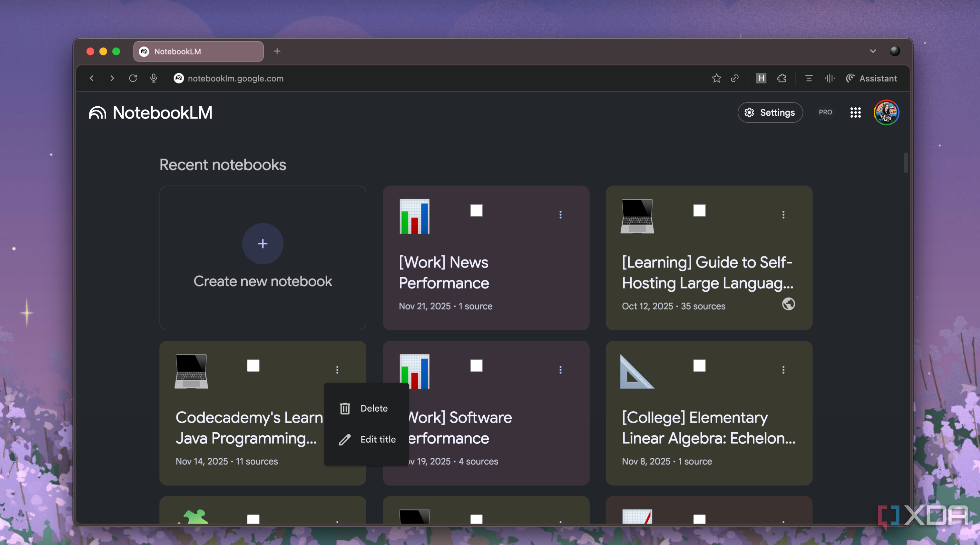
Task: Click the reader list lines icon
Action: 809,78
